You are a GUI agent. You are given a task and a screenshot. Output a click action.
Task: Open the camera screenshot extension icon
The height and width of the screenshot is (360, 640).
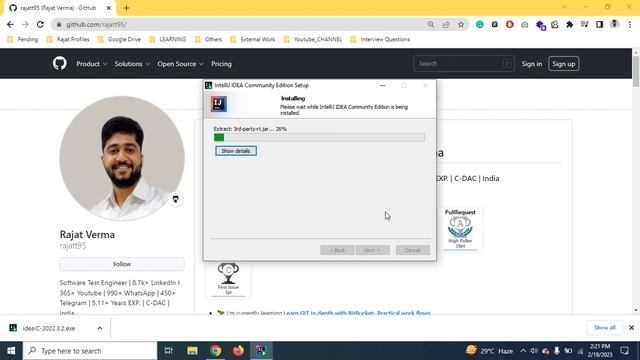(x=524, y=25)
